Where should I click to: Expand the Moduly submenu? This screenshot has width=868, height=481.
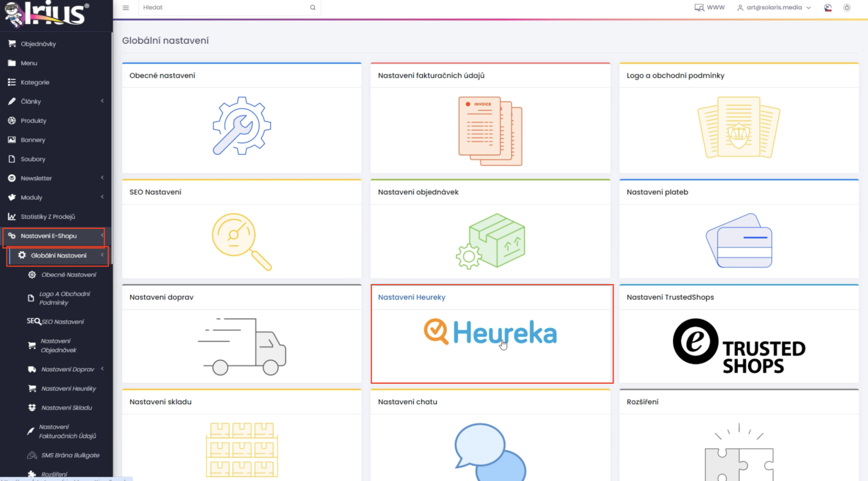(x=102, y=197)
